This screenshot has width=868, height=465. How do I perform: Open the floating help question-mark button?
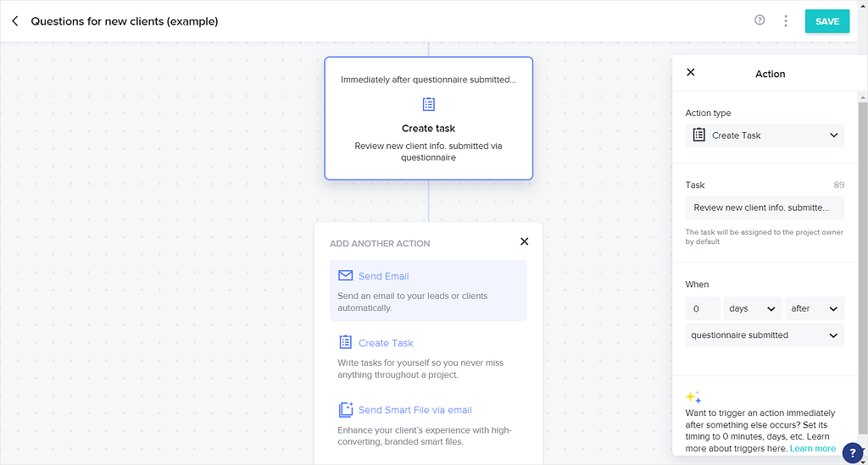pos(853,453)
